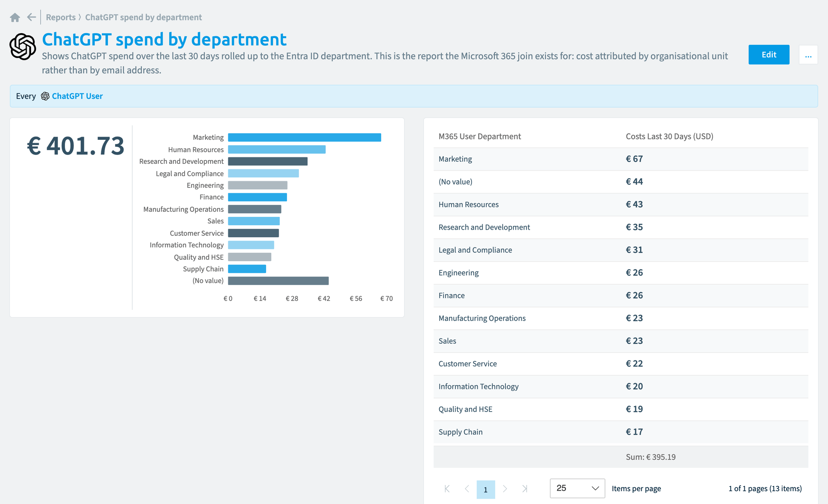Image resolution: width=828 pixels, height=504 pixels.
Task: Click the Human Resources bar in chart
Action: point(277,149)
